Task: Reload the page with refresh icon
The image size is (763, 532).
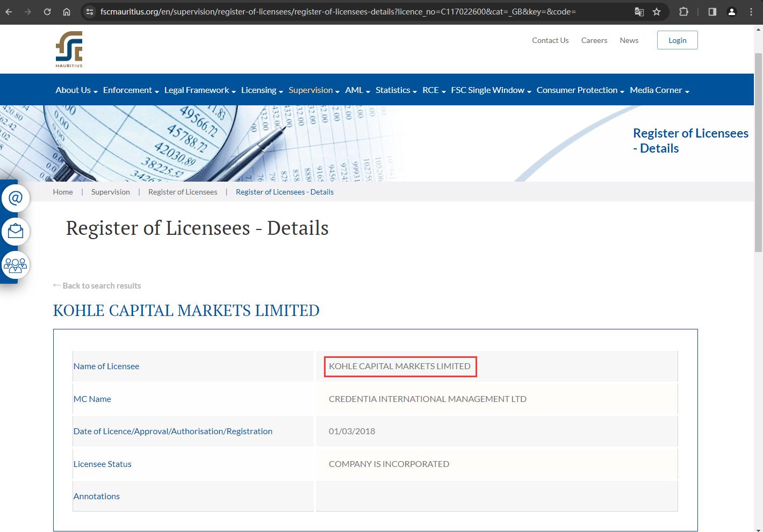Action: [x=47, y=11]
